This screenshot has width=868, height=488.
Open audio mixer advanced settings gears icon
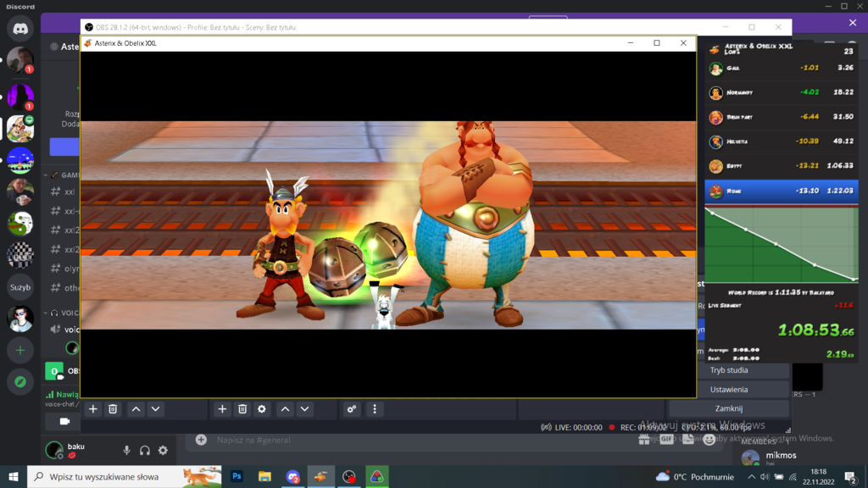pos(352,409)
